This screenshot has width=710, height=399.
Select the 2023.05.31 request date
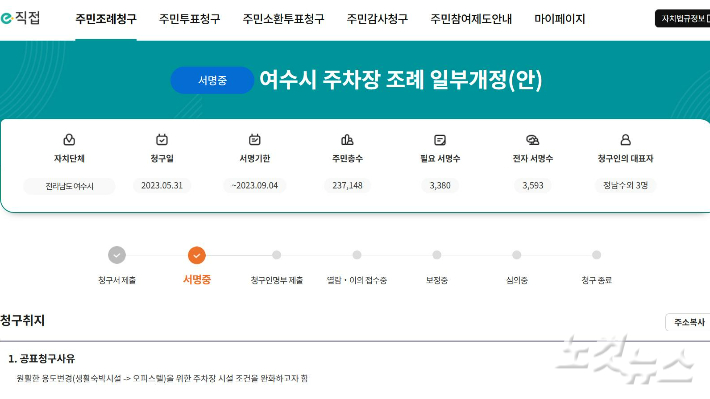click(162, 186)
